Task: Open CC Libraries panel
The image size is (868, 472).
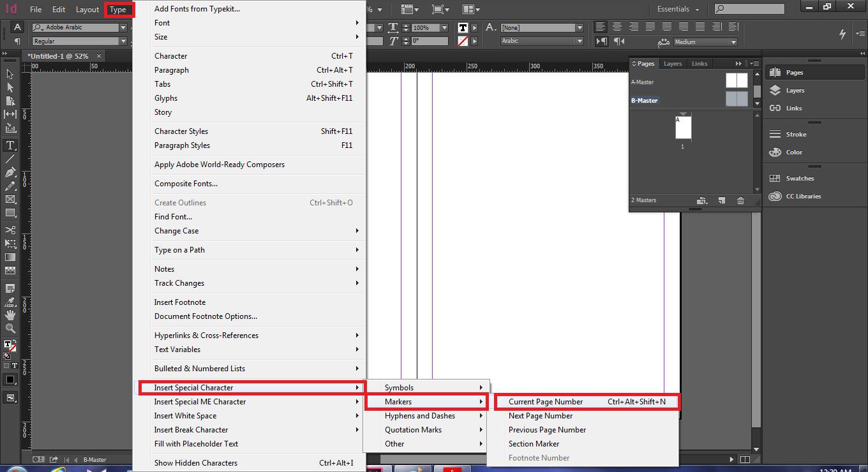Action: pos(794,196)
